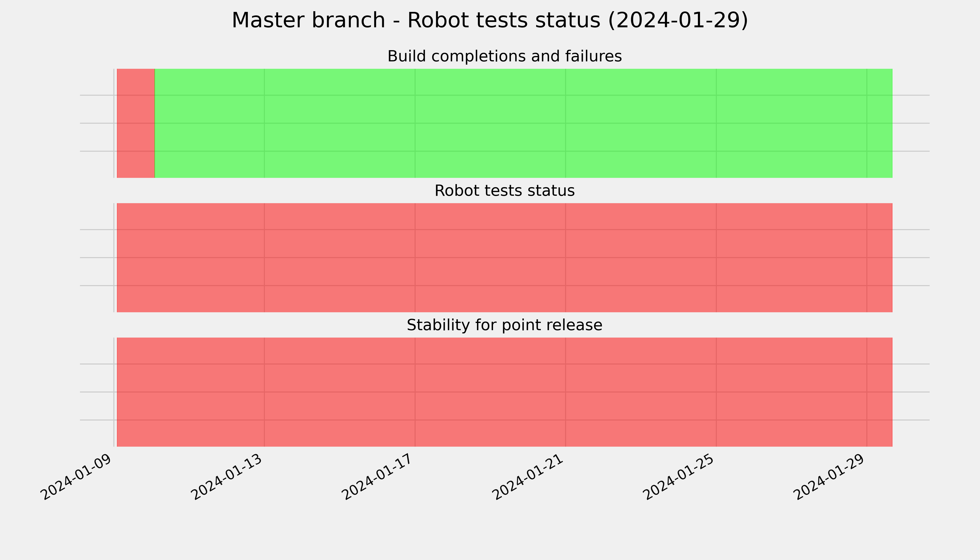980x560 pixels.
Task: Select the 'Build completions and failures' subplot title
Action: tap(504, 56)
